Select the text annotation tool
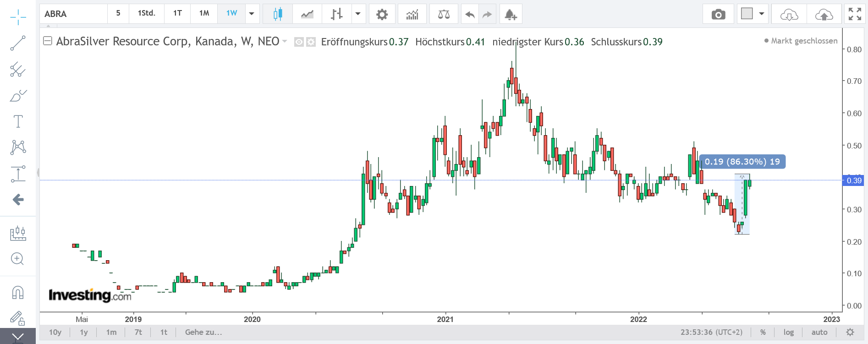 [x=18, y=121]
